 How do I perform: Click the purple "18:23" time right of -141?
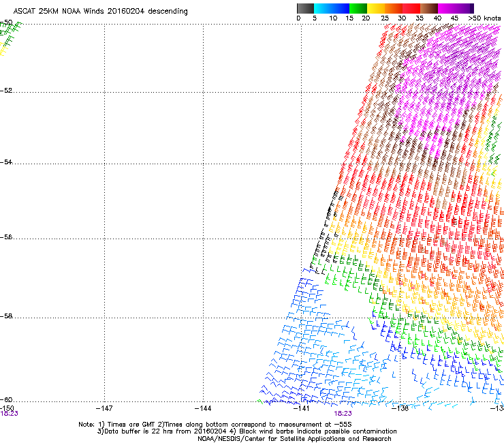(x=343, y=414)
